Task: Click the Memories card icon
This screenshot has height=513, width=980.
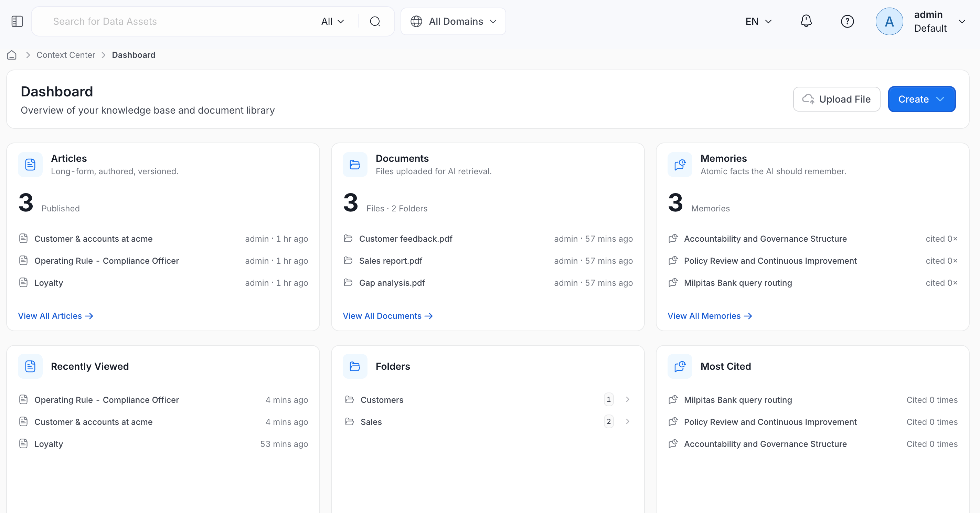Action: [x=680, y=165]
